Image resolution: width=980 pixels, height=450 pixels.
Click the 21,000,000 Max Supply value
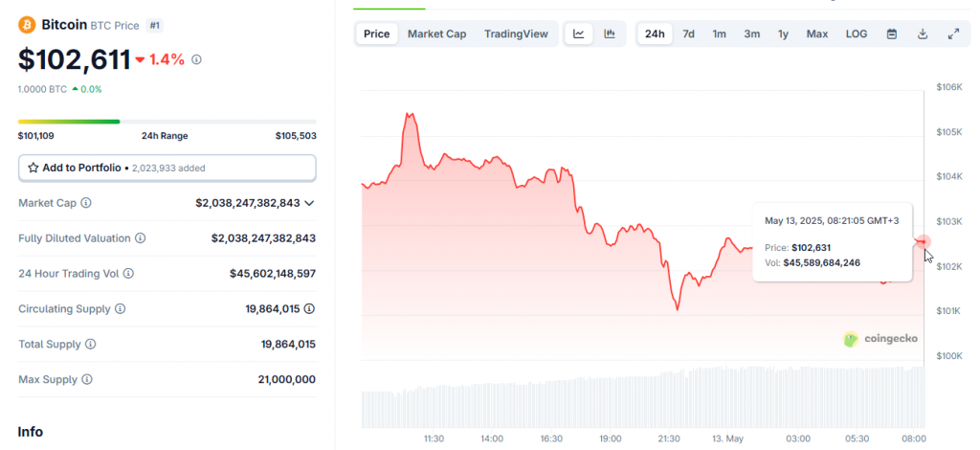(x=287, y=379)
